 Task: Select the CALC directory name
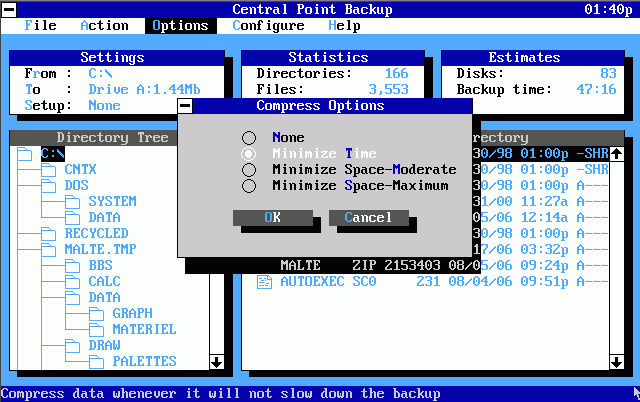[104, 281]
